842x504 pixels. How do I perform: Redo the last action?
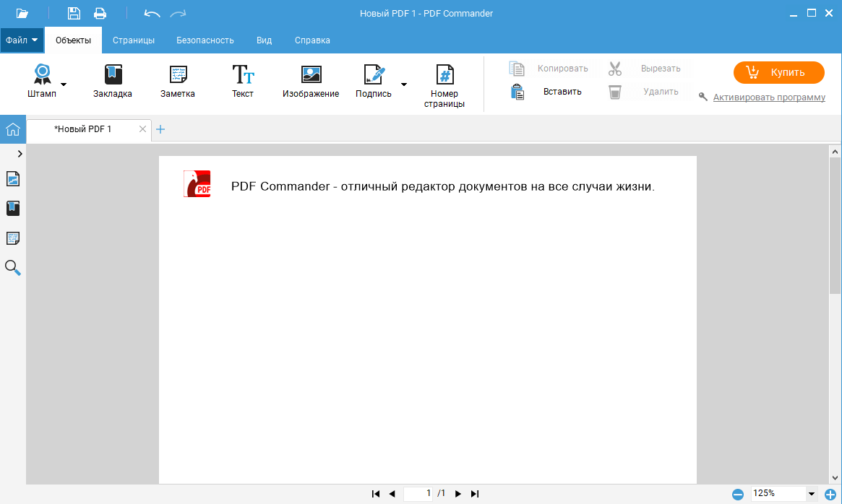pyautogui.click(x=178, y=14)
